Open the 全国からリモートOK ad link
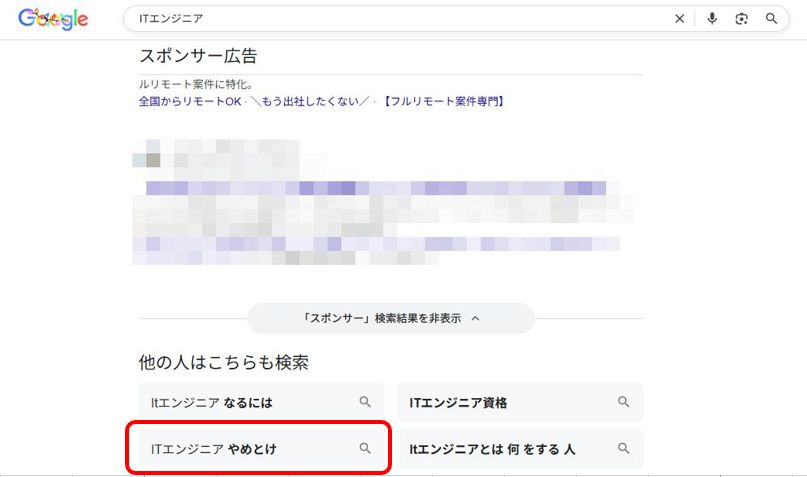This screenshot has width=807, height=477. (x=190, y=101)
